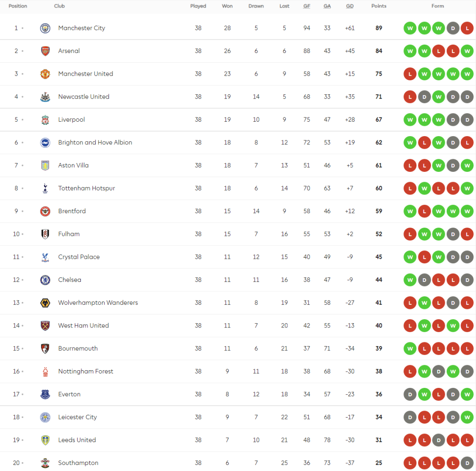This screenshot has width=476, height=471.
Task: Open the Brighton and Hove Albion link
Action: pyautogui.click(x=95, y=143)
